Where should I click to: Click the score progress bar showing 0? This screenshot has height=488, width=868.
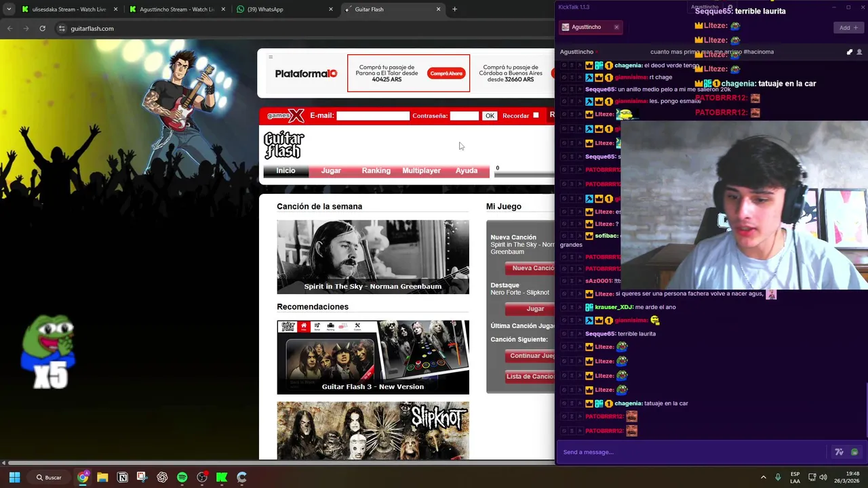pyautogui.click(x=524, y=175)
